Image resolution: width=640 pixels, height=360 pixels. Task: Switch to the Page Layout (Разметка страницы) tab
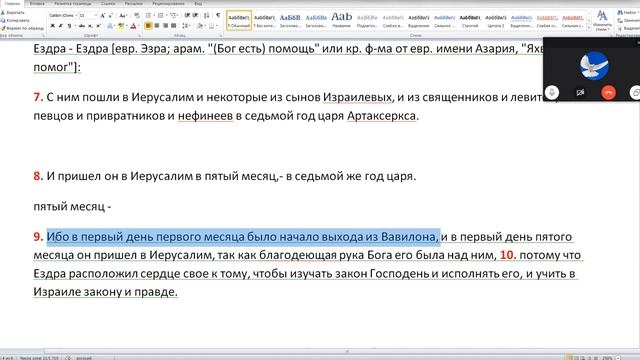click(x=73, y=4)
